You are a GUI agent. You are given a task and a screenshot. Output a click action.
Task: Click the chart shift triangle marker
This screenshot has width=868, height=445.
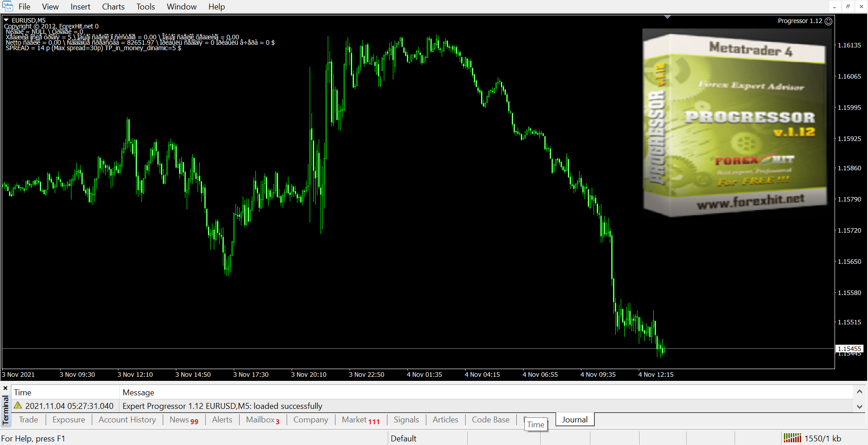coord(667,17)
